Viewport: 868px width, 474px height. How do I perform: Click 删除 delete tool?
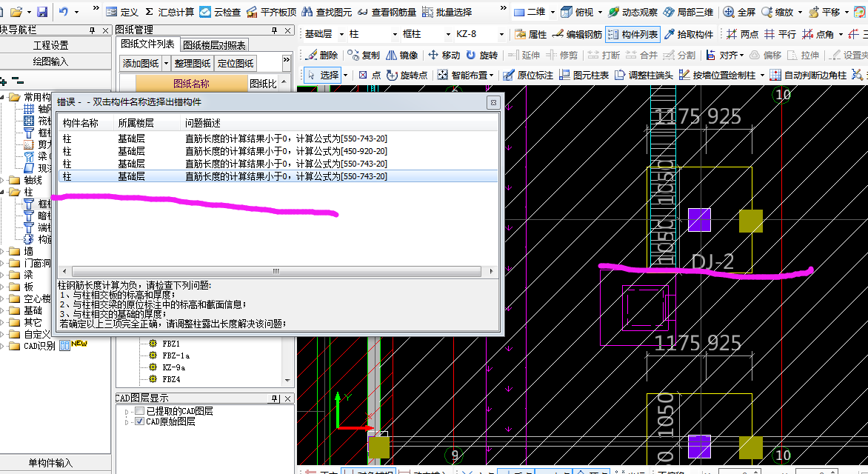[321, 55]
